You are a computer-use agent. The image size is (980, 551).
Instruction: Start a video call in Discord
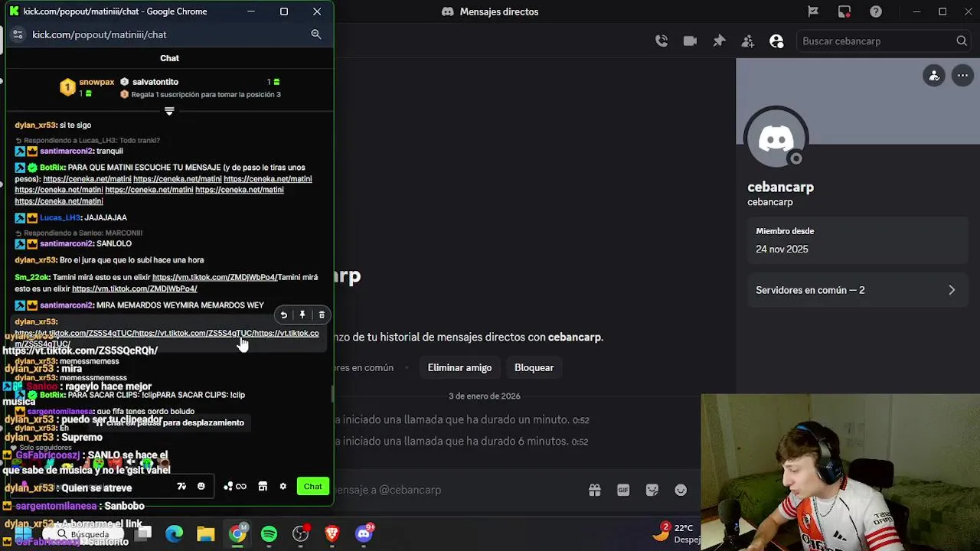[690, 41]
